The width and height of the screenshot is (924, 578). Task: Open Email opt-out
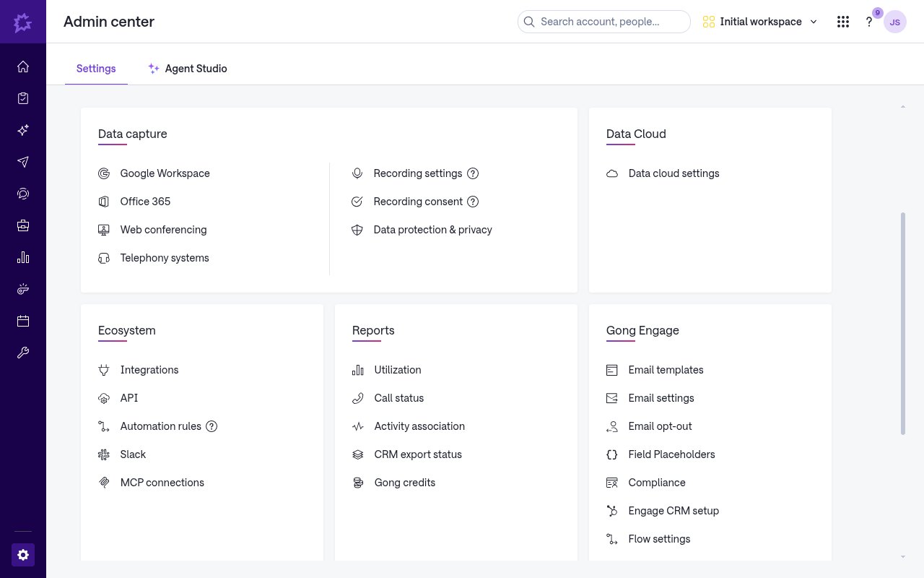pos(661,426)
